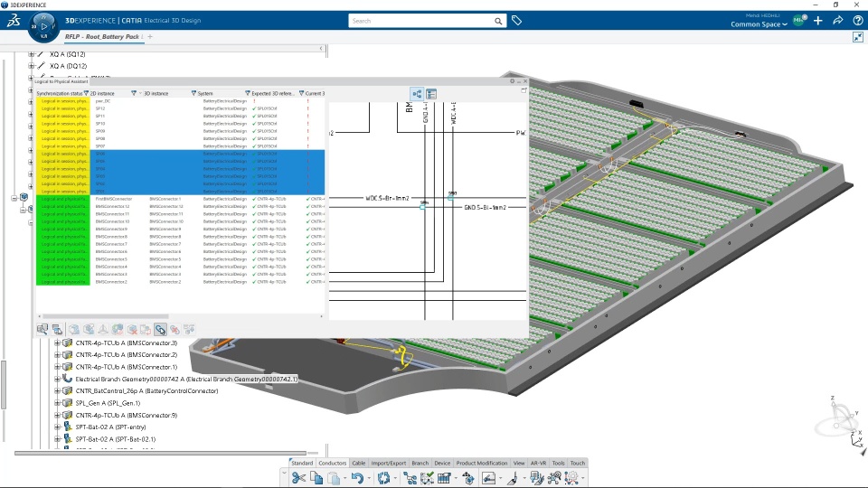Click the compass play button

click(x=43, y=26)
